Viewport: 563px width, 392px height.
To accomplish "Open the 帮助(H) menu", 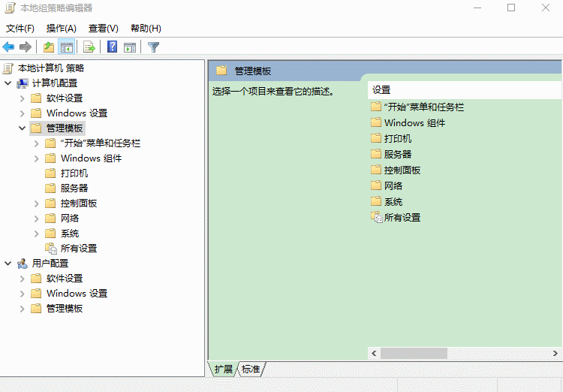I will coord(146,29).
